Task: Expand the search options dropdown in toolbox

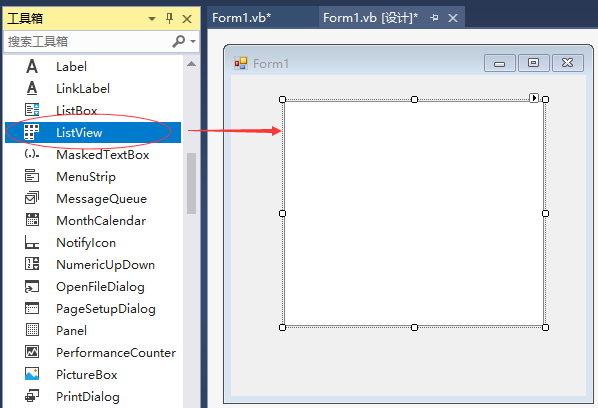Action: coord(193,41)
